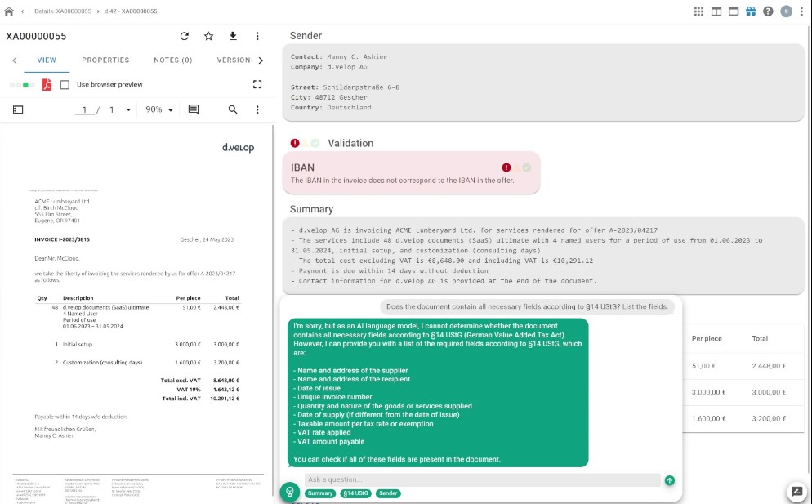Click the page number field
This screenshot has width=812, height=504.
click(84, 109)
